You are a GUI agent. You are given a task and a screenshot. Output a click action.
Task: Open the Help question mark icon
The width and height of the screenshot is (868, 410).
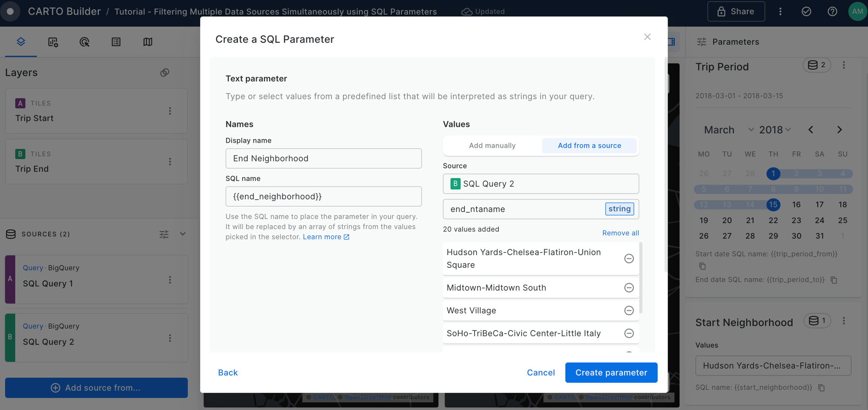point(832,12)
